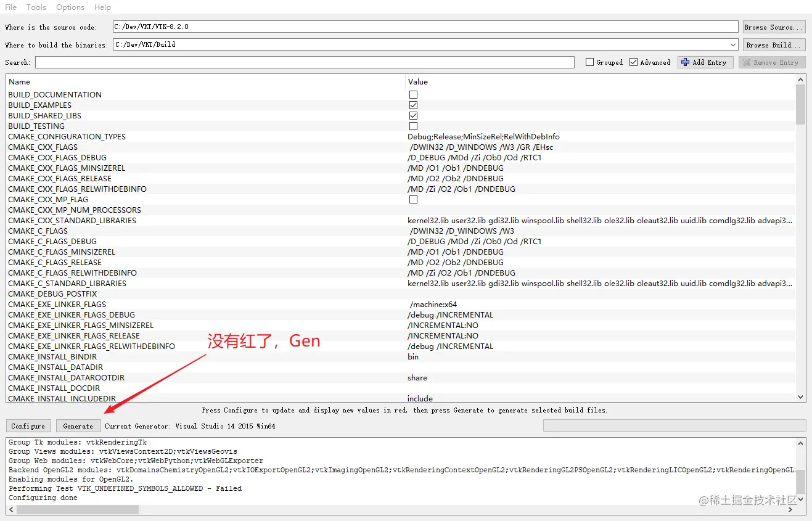Click the entry list vertical scrollbar thumb
The width and height of the screenshot is (812, 521).
point(801,105)
